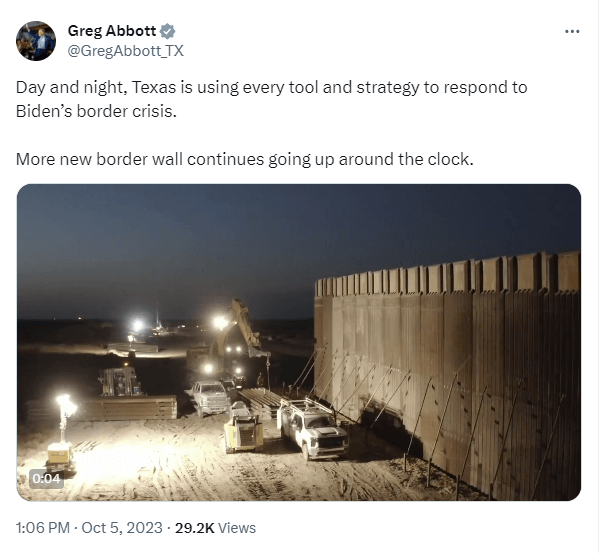Click the Greg Abbott display name
This screenshot has height=553, width=601.
[x=112, y=31]
